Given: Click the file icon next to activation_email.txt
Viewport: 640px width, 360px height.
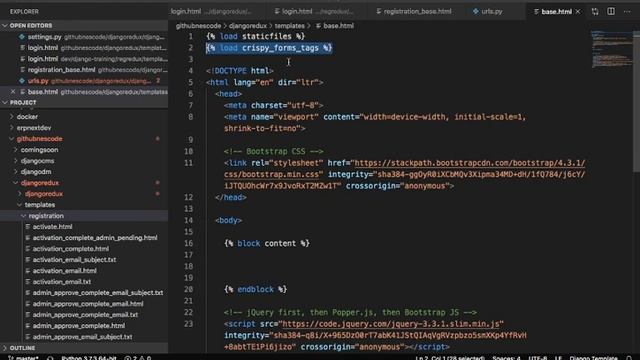Looking at the screenshot, I should coord(28,282).
